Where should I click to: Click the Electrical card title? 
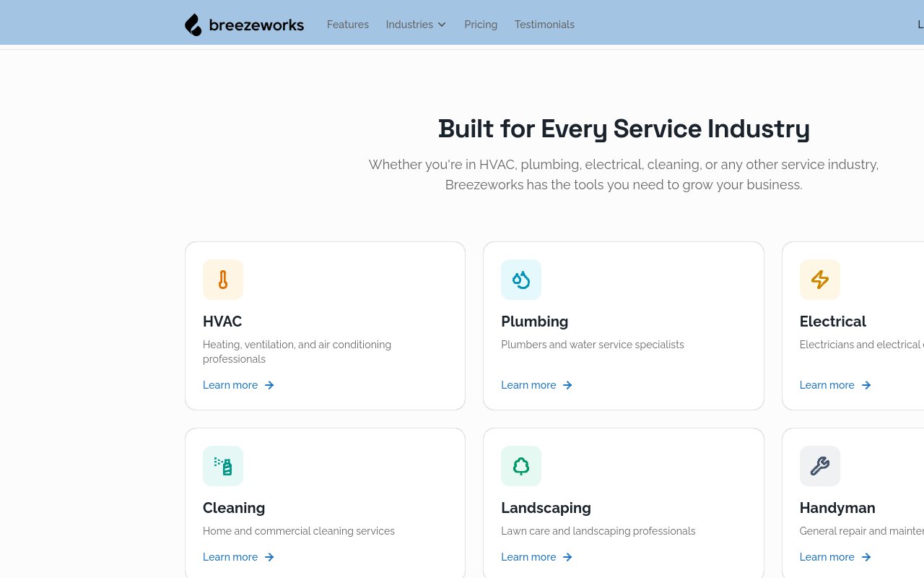tap(833, 322)
